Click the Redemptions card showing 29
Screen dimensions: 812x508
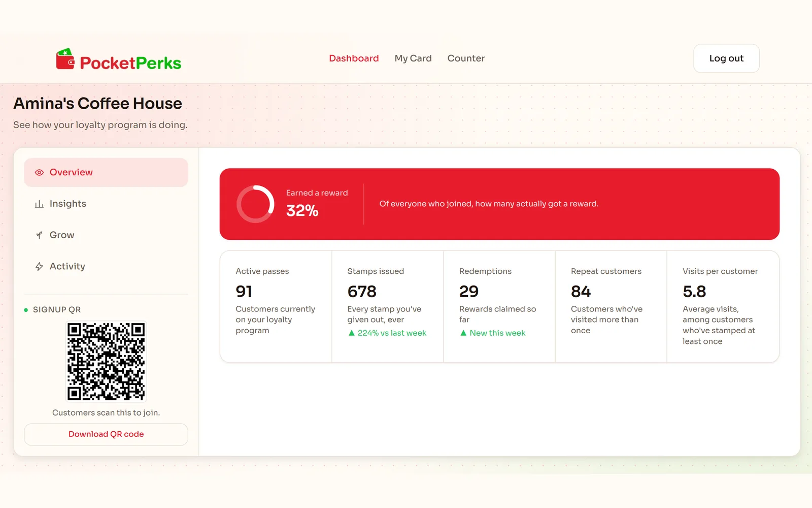(x=499, y=306)
